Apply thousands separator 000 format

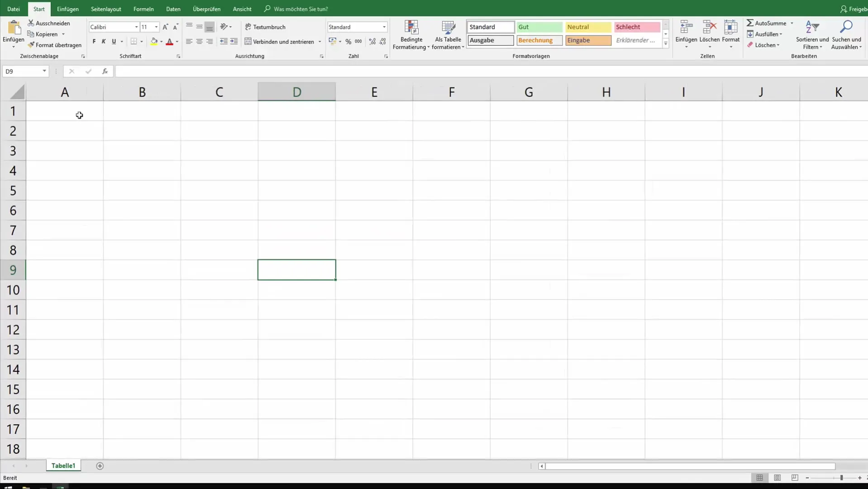(358, 41)
